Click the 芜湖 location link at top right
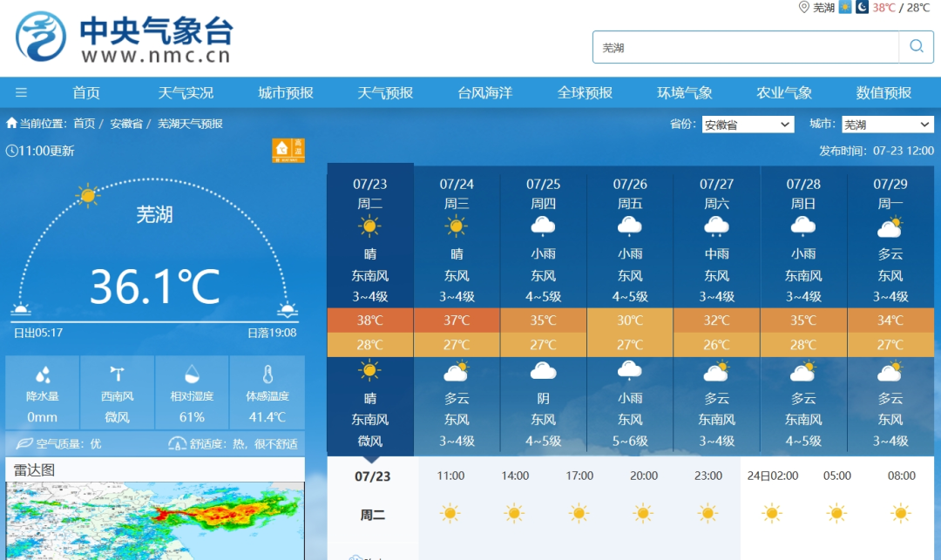The height and width of the screenshot is (560, 941). [x=824, y=7]
